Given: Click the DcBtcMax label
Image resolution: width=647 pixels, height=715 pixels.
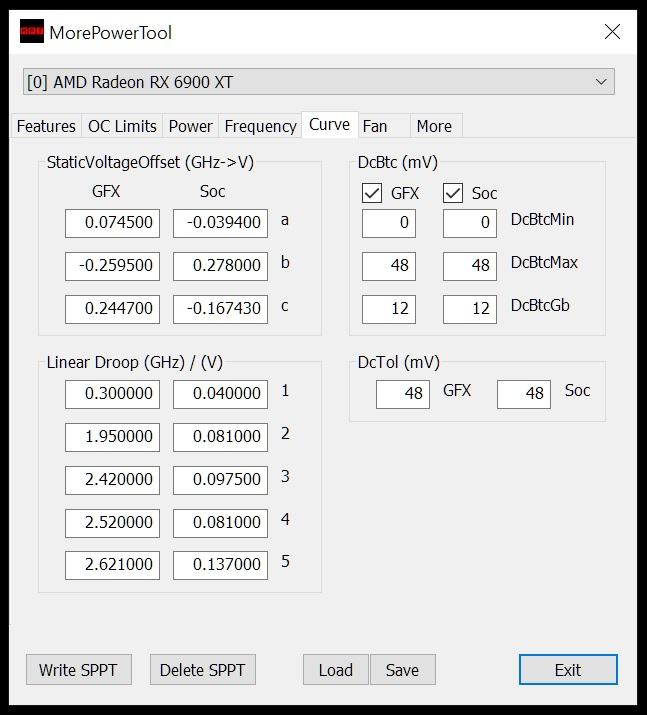Looking at the screenshot, I should pyautogui.click(x=544, y=263).
